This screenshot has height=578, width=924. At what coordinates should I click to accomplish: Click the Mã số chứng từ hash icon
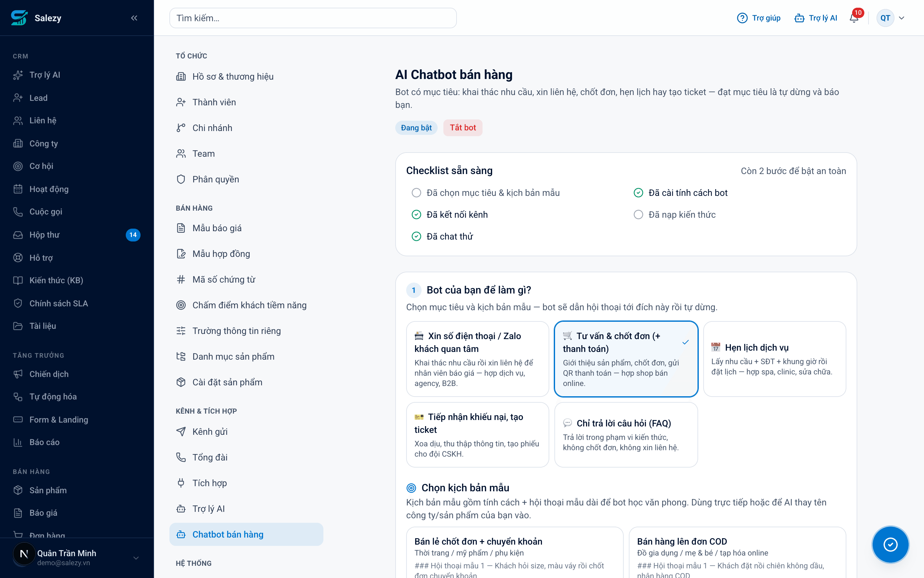pyautogui.click(x=181, y=279)
